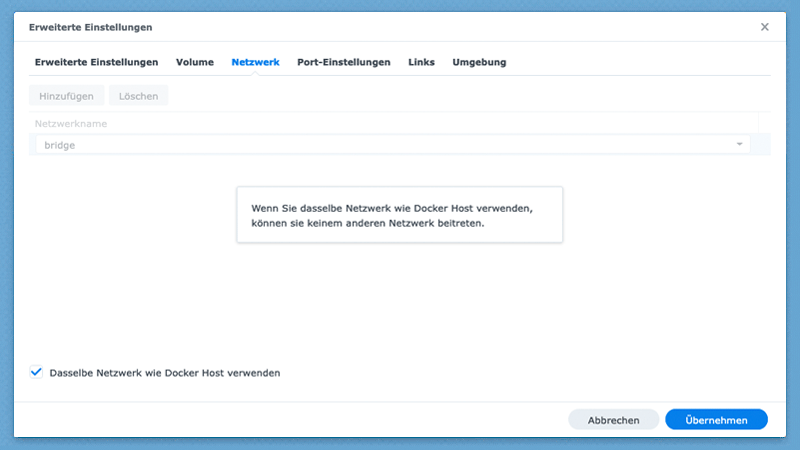The image size is (800, 450).
Task: Cancel changes with Abbrechen
Action: pos(613,420)
